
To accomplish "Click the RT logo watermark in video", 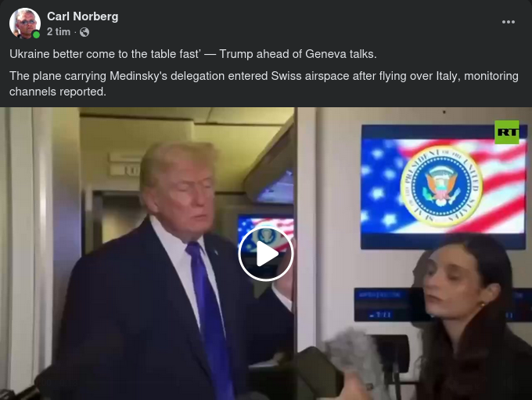I will (x=506, y=132).
